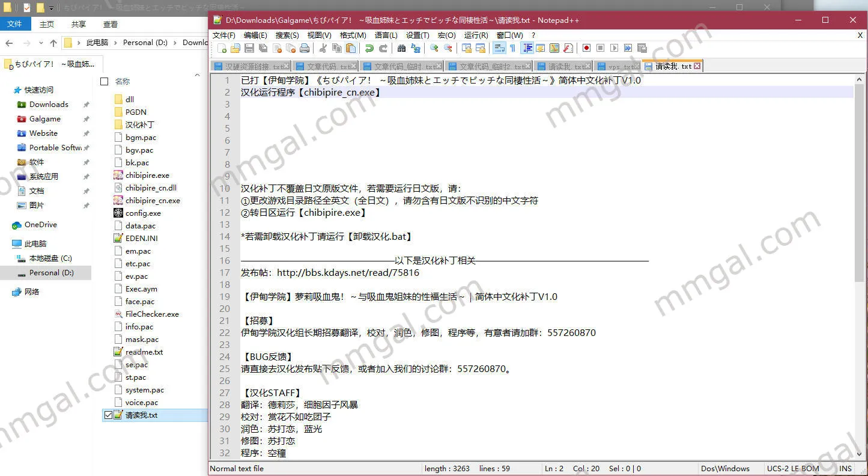Toggle the Word Wrap toolbar button
The width and height of the screenshot is (868, 476).
(x=499, y=49)
